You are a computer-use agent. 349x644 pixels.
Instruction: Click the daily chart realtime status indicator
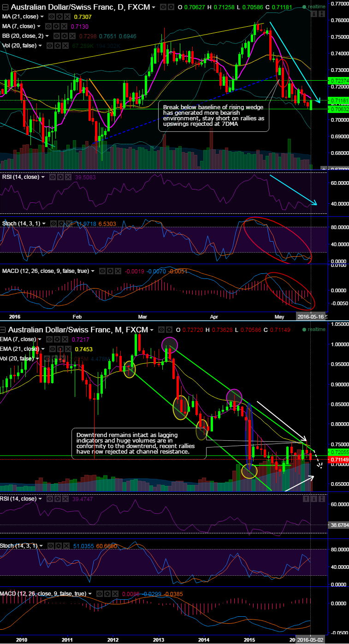point(314,7)
